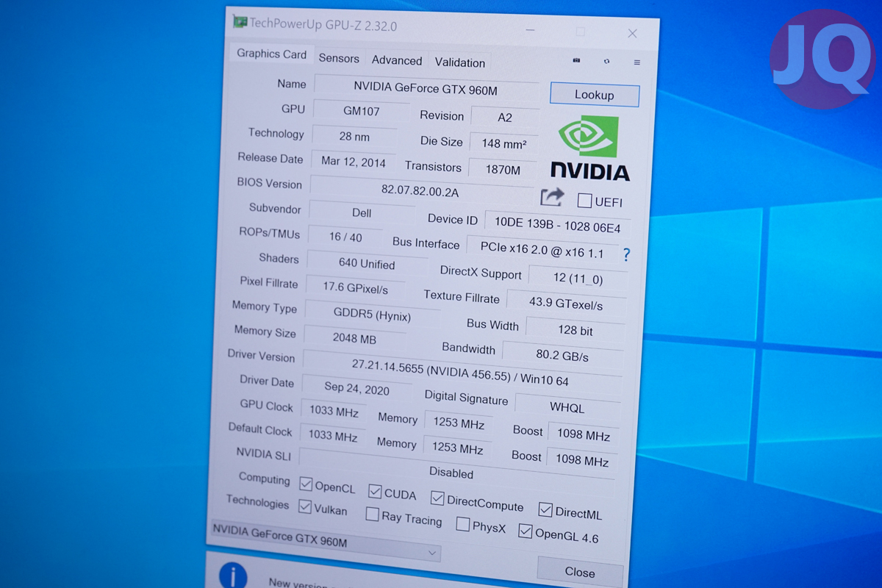Click the Shaders field 640 Unified
This screenshot has height=588, width=882.
click(x=367, y=263)
